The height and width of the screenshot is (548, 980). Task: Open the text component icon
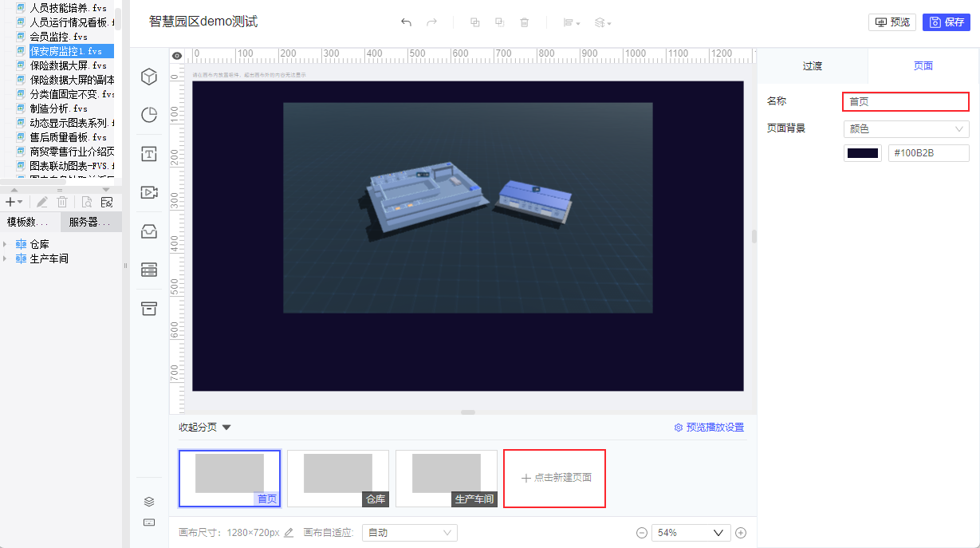click(149, 154)
